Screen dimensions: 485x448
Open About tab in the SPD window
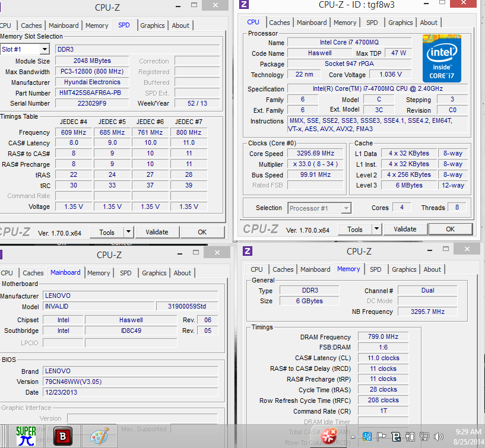(180, 26)
